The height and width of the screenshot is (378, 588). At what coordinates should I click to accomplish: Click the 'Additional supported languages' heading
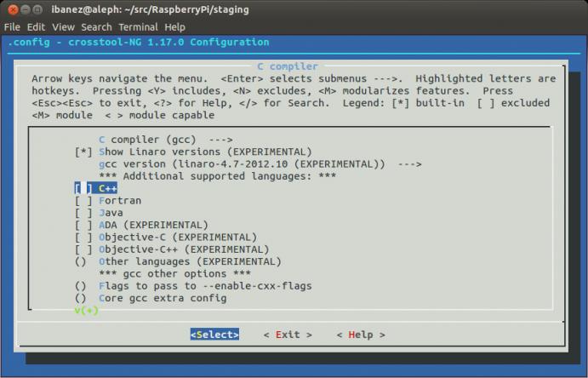218,176
